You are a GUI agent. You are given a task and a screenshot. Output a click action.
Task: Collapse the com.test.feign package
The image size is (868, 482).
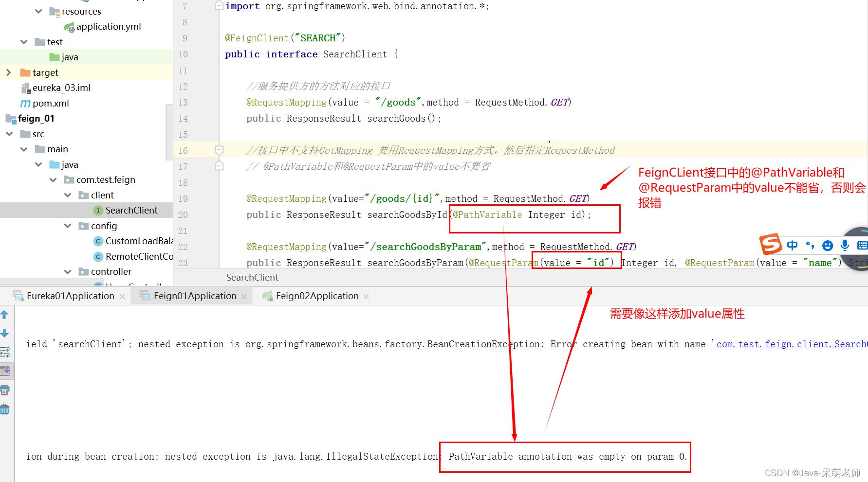pos(53,180)
